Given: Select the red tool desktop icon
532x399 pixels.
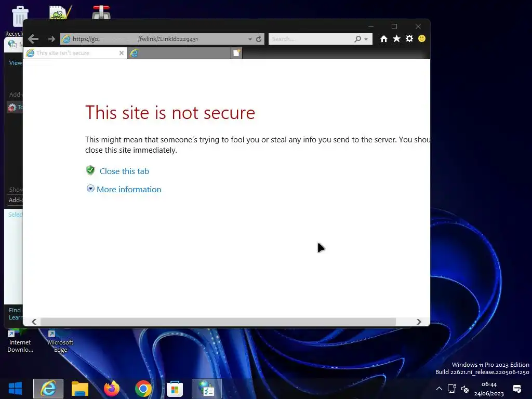Looking at the screenshot, I should click(x=101, y=12).
